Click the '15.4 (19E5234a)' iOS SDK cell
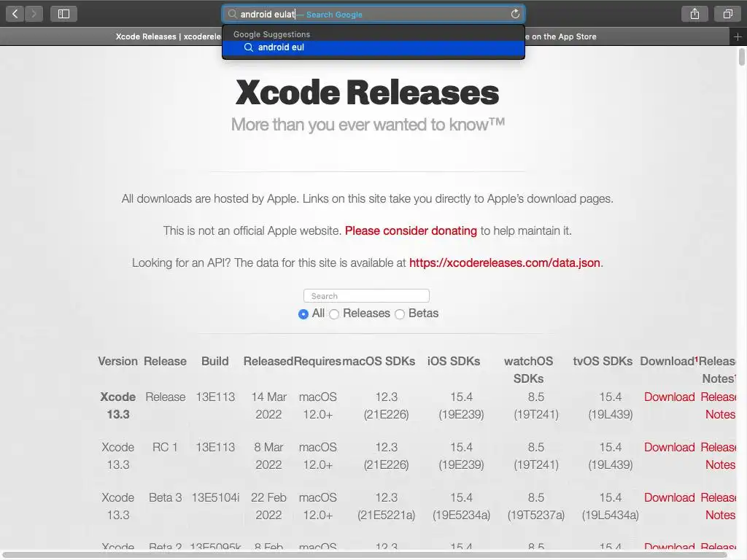This screenshot has width=747, height=560. pyautogui.click(x=461, y=506)
